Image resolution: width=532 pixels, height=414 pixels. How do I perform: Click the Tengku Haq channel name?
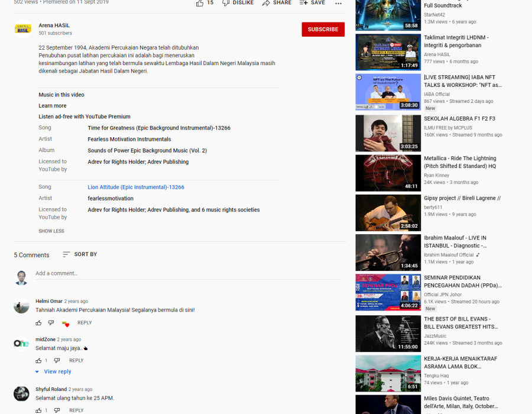(x=436, y=376)
